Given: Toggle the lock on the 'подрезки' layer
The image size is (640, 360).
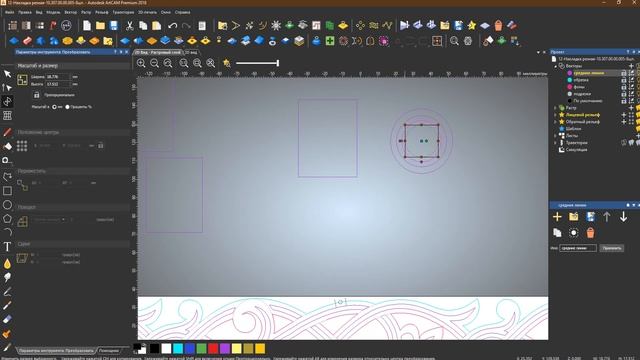Looking at the screenshot, I should click(x=624, y=94).
